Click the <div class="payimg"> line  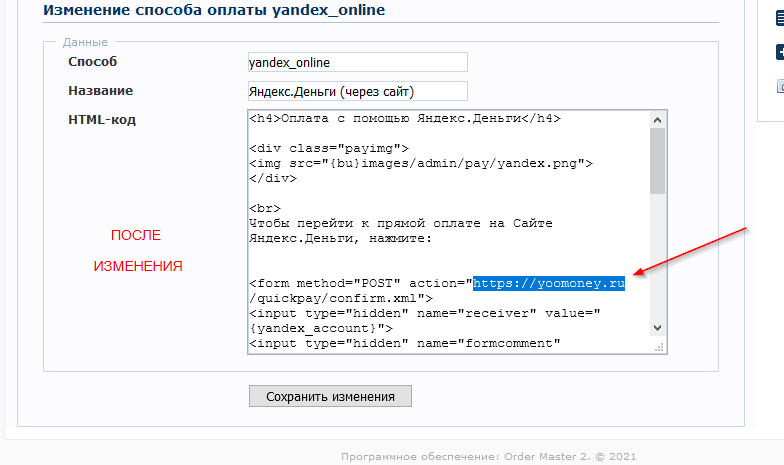click(x=329, y=148)
